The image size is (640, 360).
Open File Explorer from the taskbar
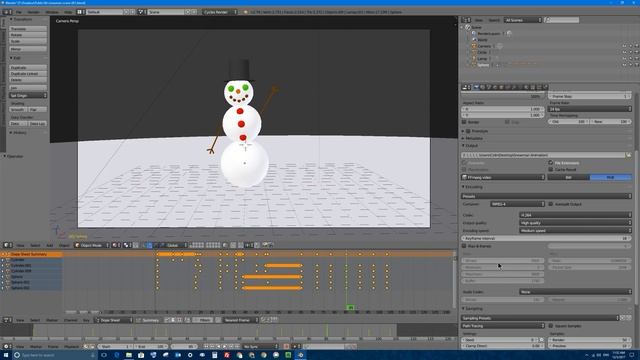click(x=129, y=355)
